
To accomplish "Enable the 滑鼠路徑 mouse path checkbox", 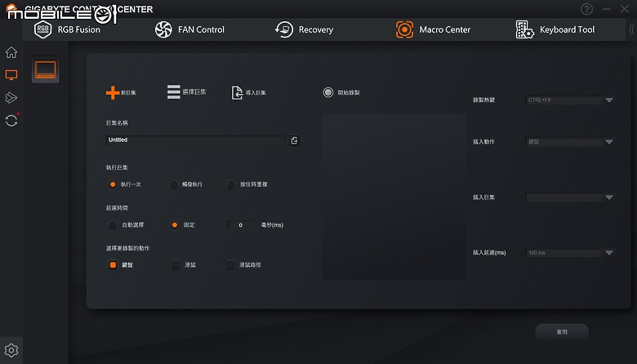I will pyautogui.click(x=230, y=265).
